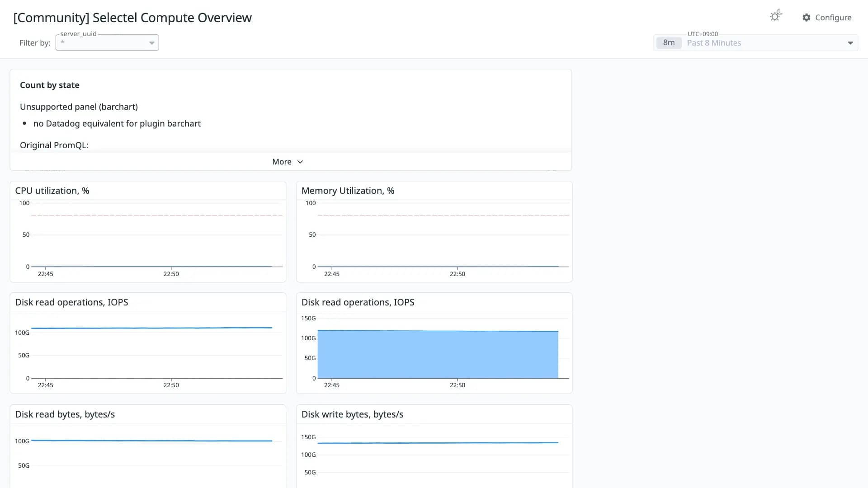Click the 22:45 marker in CPU utilization chart

[x=45, y=274]
